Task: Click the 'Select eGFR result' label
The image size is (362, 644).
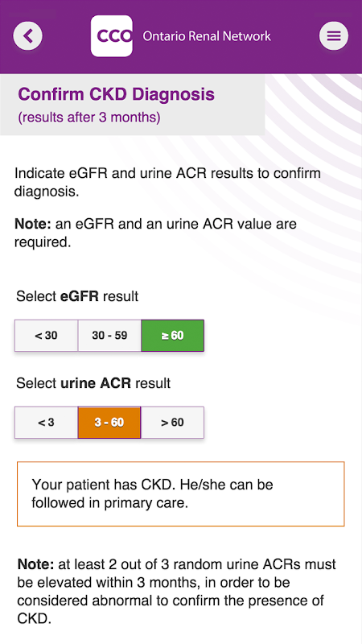Action: tap(77, 296)
